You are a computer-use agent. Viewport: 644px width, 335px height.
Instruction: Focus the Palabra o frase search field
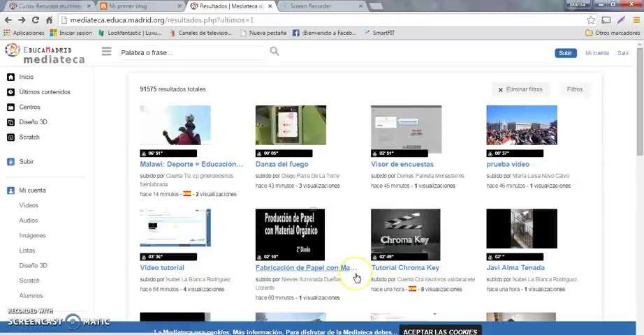(x=191, y=52)
